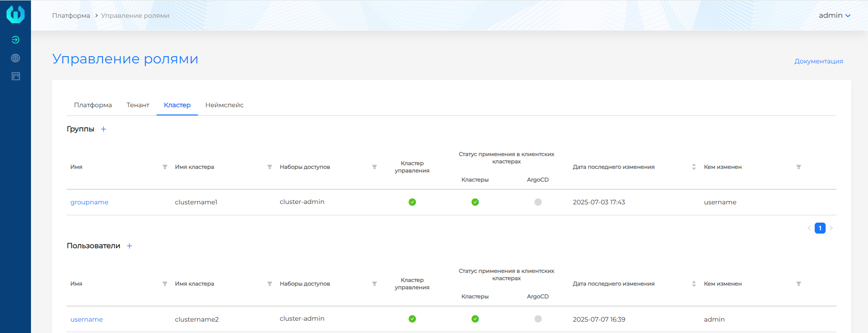
Task: Filter groups by Наборы доступов column
Action: [x=375, y=167]
